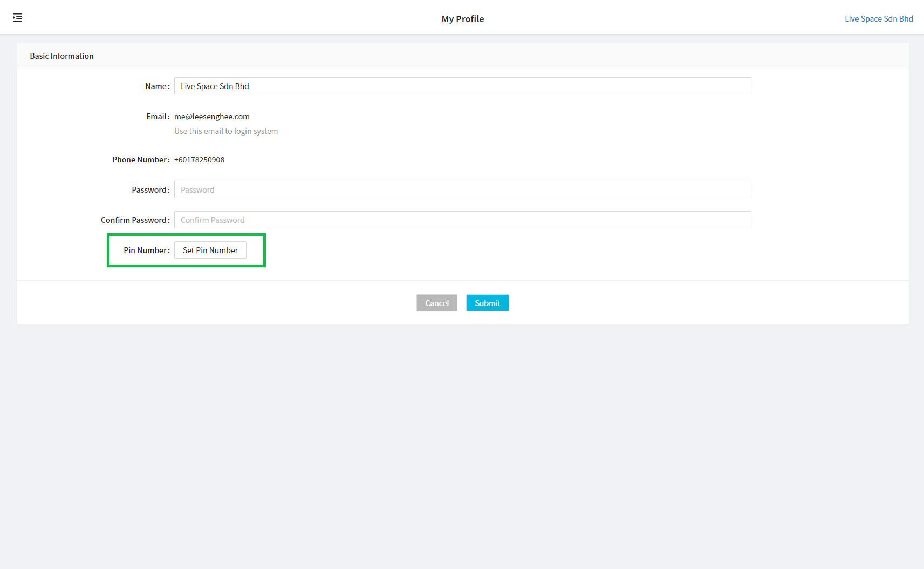The width and height of the screenshot is (924, 569).
Task: Submit the profile form
Action: coord(487,302)
